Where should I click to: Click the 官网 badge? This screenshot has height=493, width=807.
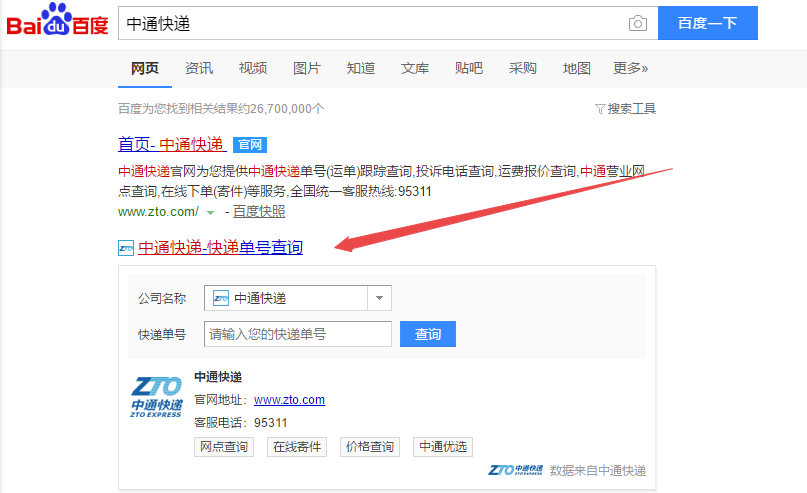(250, 145)
